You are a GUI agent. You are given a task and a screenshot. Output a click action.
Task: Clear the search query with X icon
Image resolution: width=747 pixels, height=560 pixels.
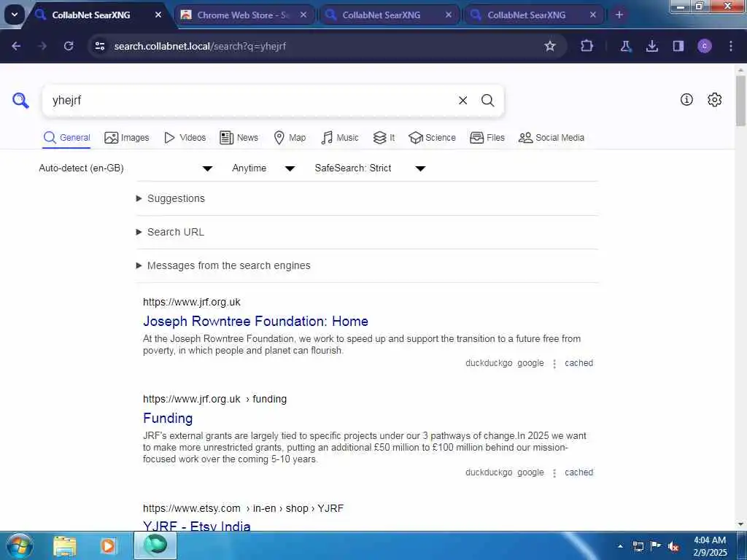(462, 101)
